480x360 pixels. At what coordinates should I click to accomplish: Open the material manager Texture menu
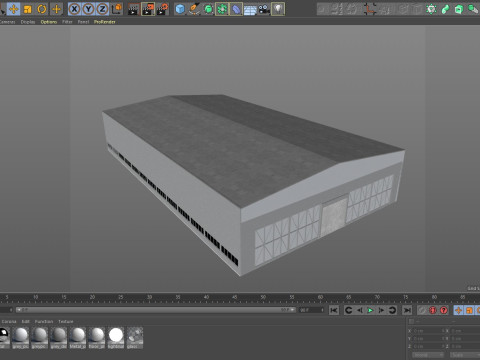(x=66, y=321)
